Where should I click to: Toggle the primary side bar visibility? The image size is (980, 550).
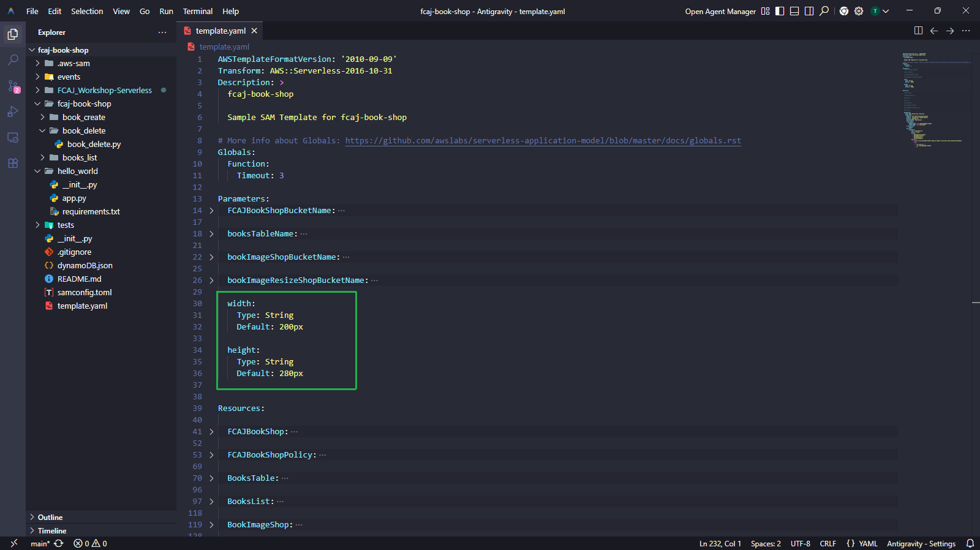[x=780, y=11]
